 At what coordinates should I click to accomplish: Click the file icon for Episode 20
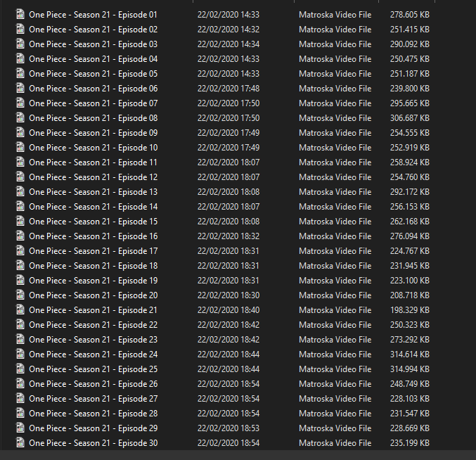[20, 295]
